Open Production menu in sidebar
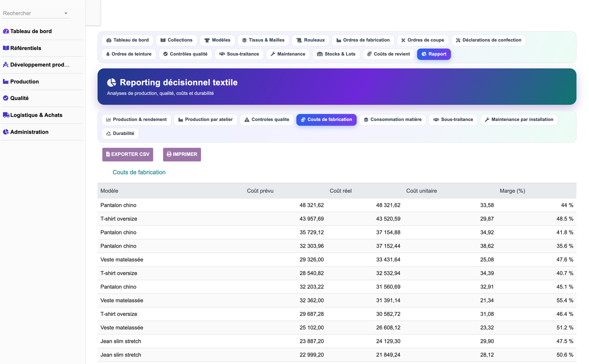The image size is (589, 364). click(42, 81)
